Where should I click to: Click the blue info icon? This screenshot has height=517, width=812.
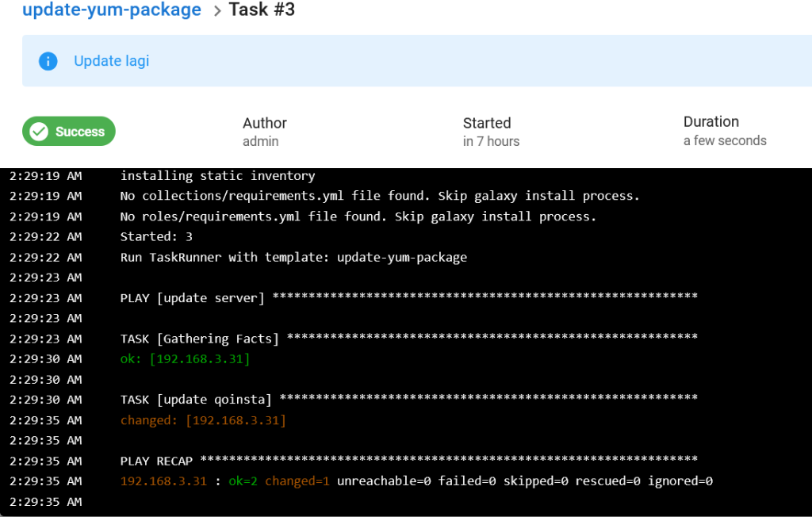[48, 61]
